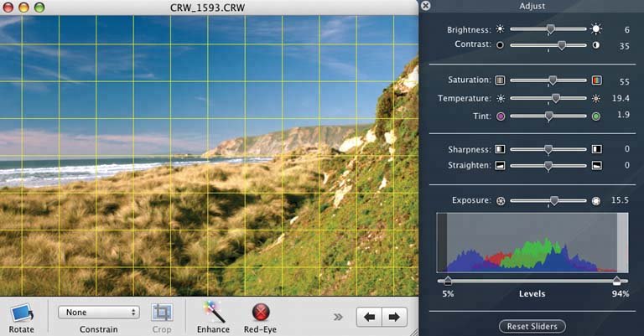The height and width of the screenshot is (336, 644).
Task: Click the Exposure slider thumb
Action: pos(554,200)
